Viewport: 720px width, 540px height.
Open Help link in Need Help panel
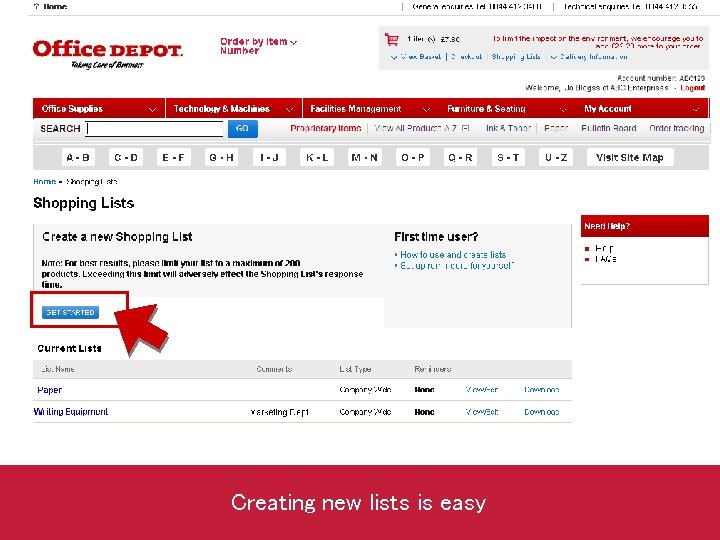click(x=604, y=248)
